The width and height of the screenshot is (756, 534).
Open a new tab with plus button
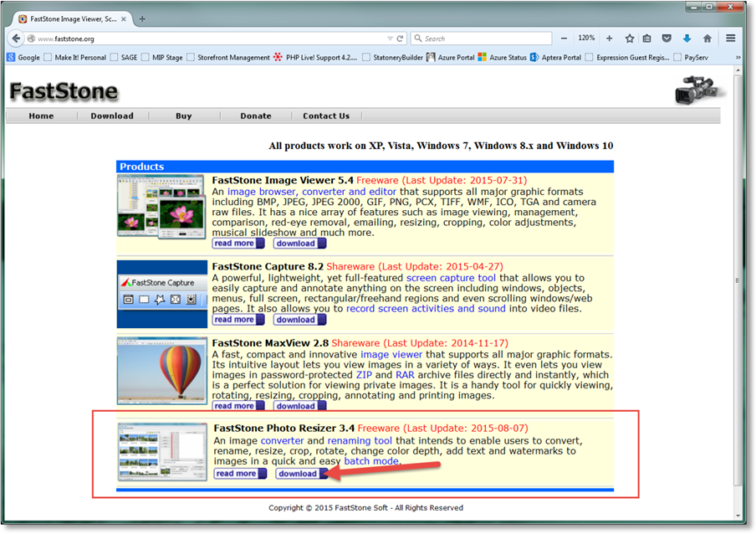[142, 19]
